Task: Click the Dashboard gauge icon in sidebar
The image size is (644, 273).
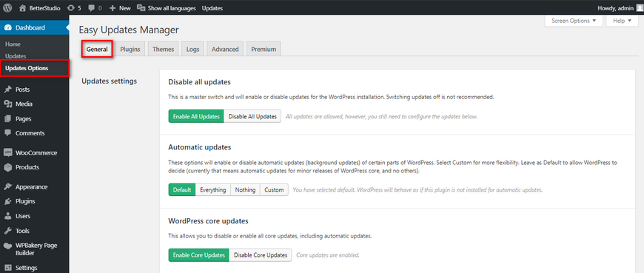Action: [8, 27]
